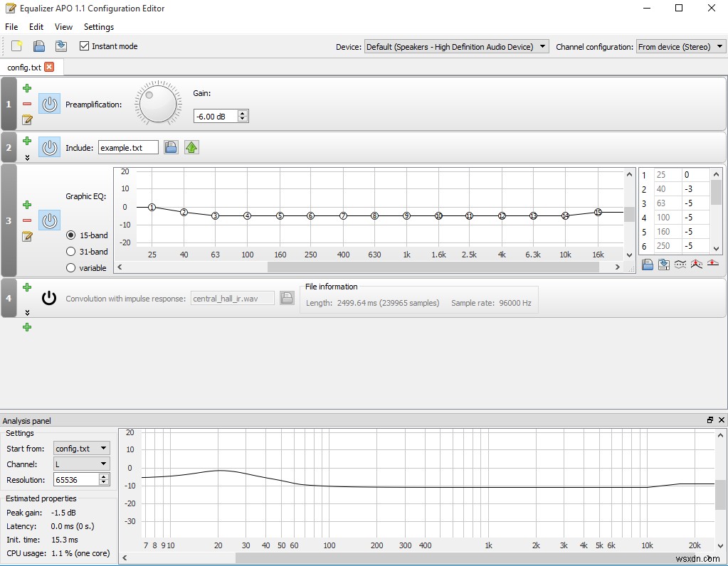Viewport: 728px width, 566px height.
Task: Create a new configuration file
Action: pos(16,46)
